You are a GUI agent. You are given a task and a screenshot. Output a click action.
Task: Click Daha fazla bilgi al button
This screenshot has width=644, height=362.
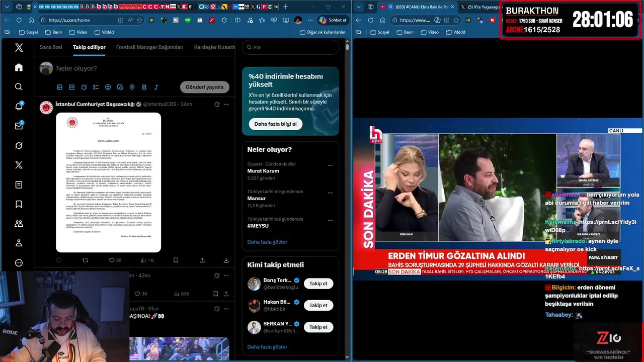(275, 124)
